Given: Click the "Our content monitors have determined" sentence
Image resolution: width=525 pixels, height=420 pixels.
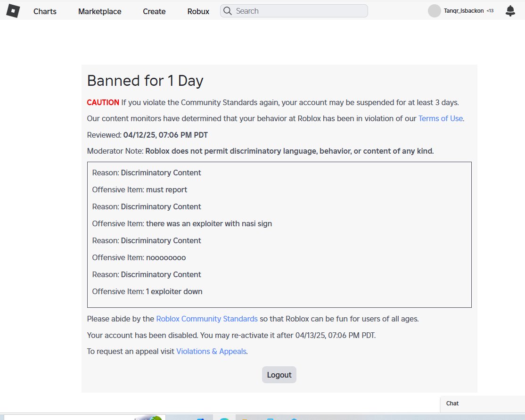Looking at the screenshot, I should [x=275, y=119].
